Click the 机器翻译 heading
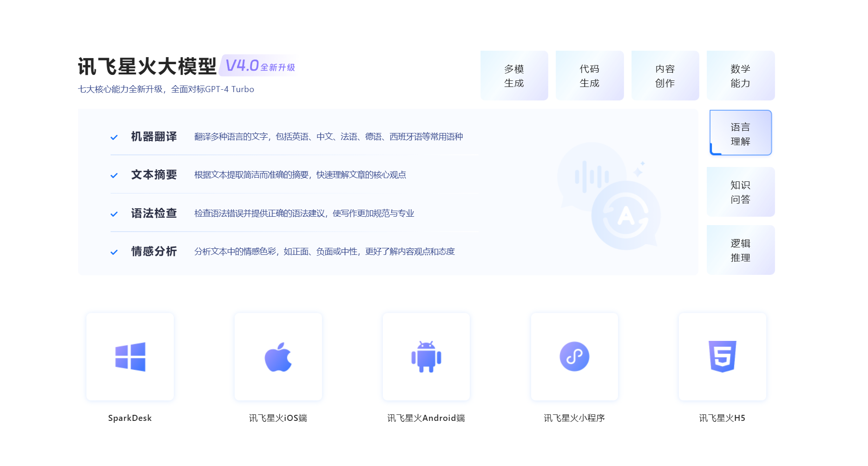The image size is (868, 466). 154,137
